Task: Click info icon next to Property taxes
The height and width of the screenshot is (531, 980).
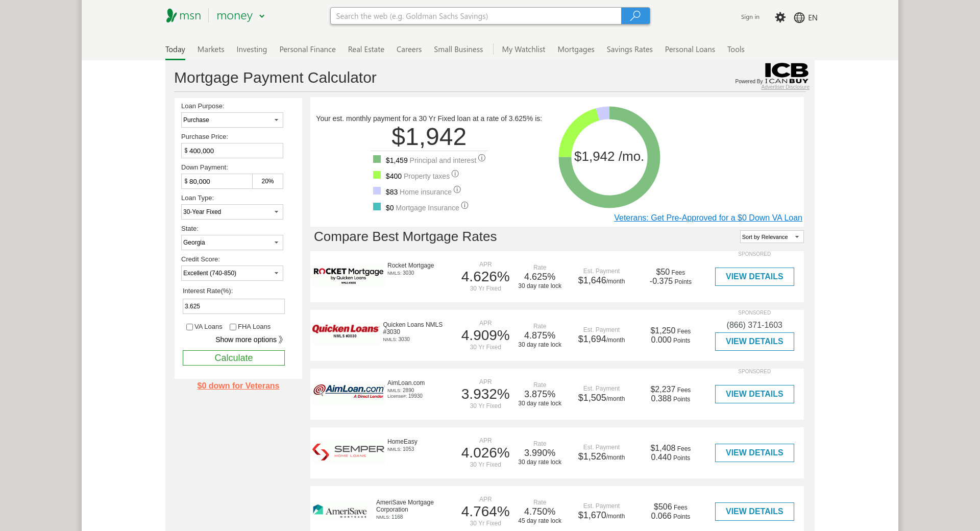Action: (x=455, y=174)
